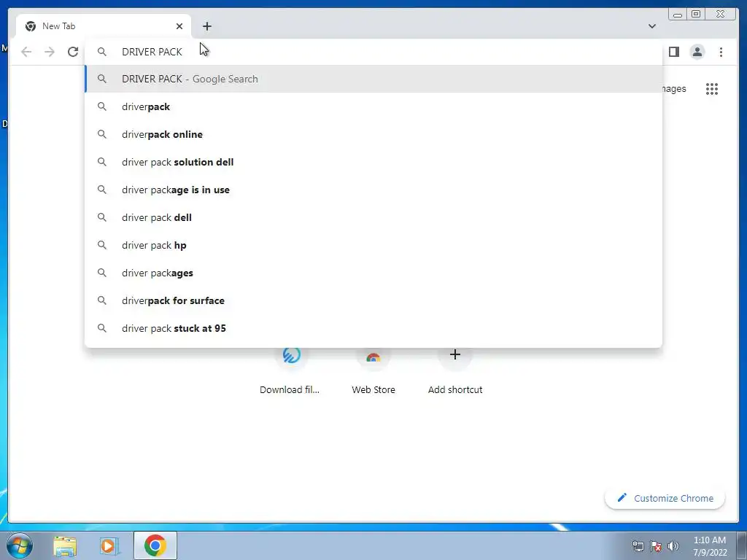Click the Chrome taskbar icon

(x=155, y=545)
